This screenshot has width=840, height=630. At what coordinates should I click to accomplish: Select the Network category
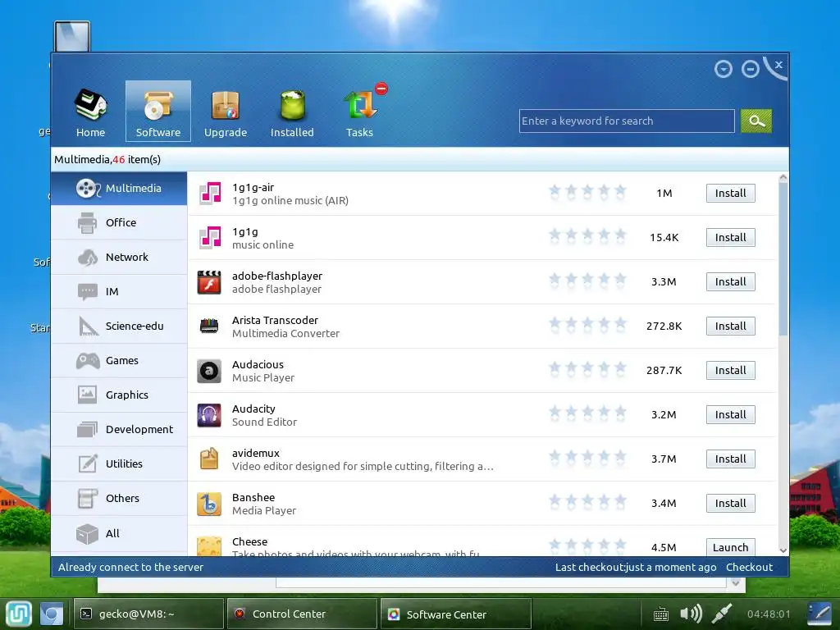[x=119, y=257]
